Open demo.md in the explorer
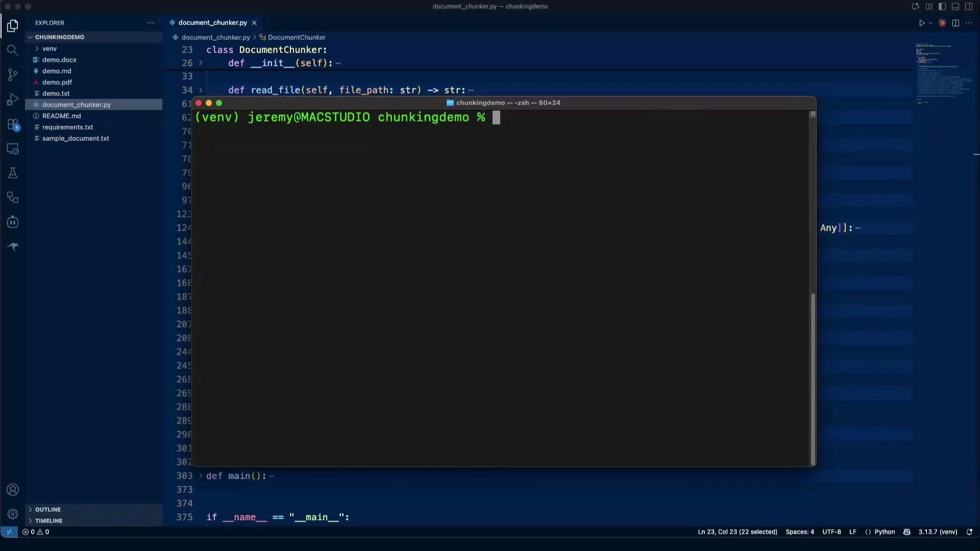 [x=94, y=71]
